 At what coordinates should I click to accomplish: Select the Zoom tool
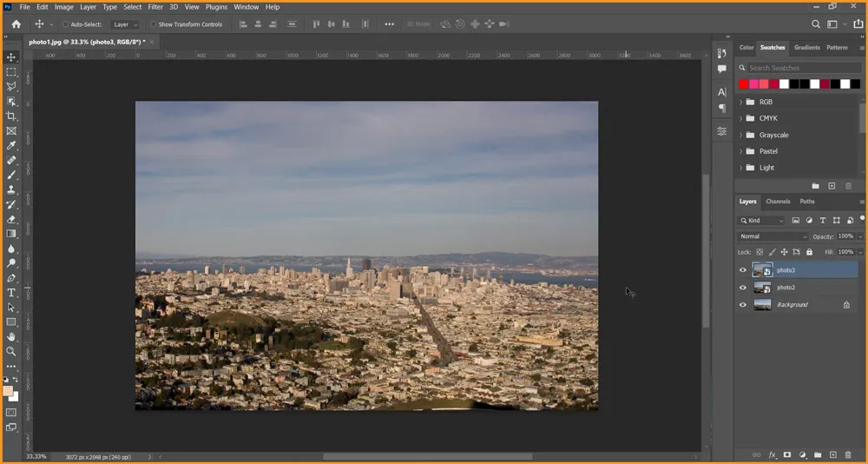click(11, 351)
